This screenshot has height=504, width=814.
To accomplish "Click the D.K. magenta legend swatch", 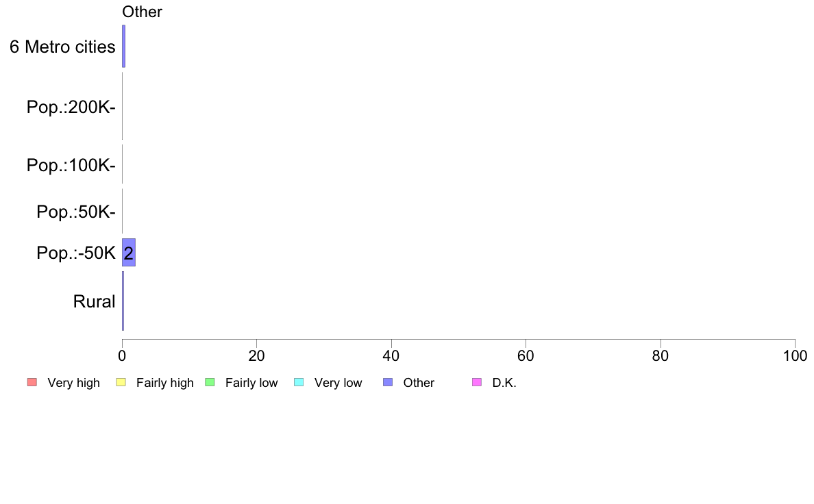I will coord(477,383).
